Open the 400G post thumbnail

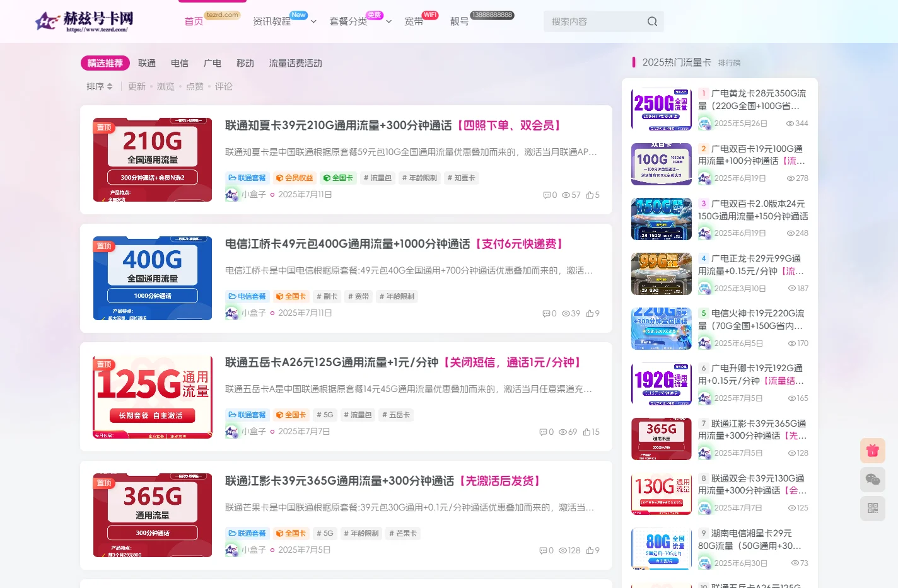tap(153, 278)
